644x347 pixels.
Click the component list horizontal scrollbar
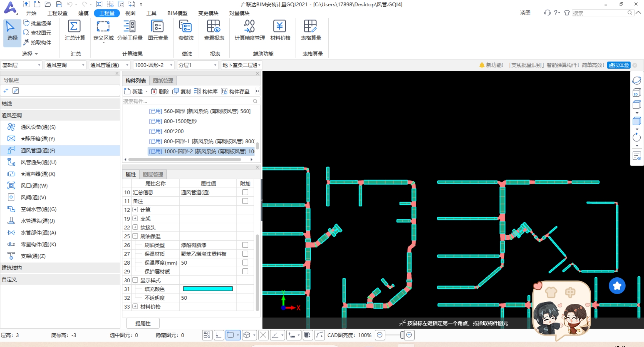(185, 159)
